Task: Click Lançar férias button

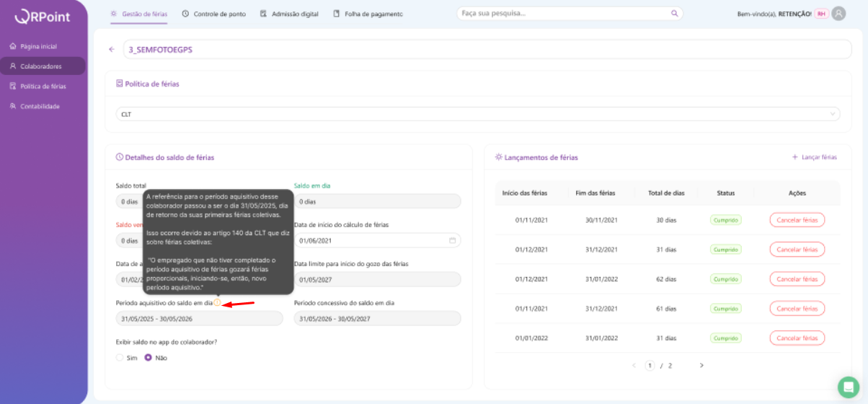Action: pyautogui.click(x=814, y=157)
